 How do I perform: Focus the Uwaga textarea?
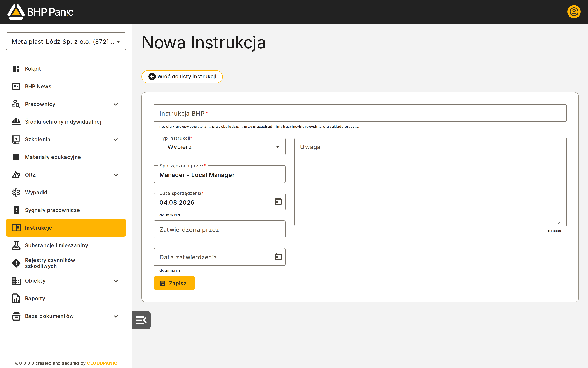(x=430, y=182)
